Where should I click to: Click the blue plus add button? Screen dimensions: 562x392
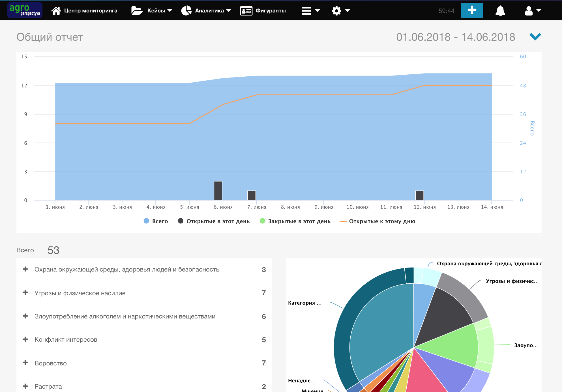click(472, 10)
